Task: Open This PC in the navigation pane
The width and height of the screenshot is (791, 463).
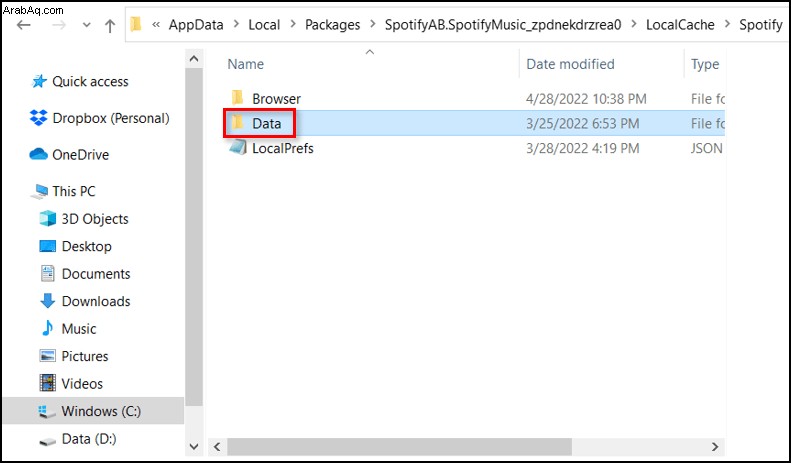Action: (x=74, y=191)
